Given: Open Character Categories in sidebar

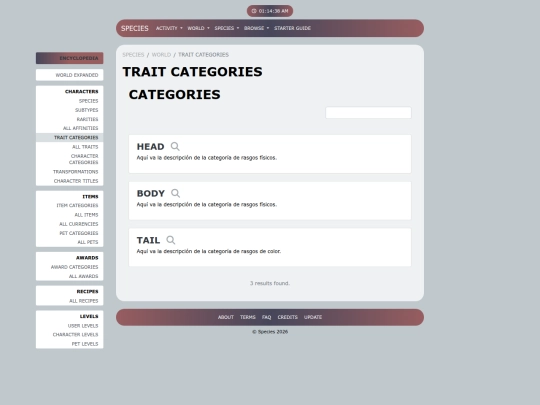Looking at the screenshot, I should pos(84,159).
